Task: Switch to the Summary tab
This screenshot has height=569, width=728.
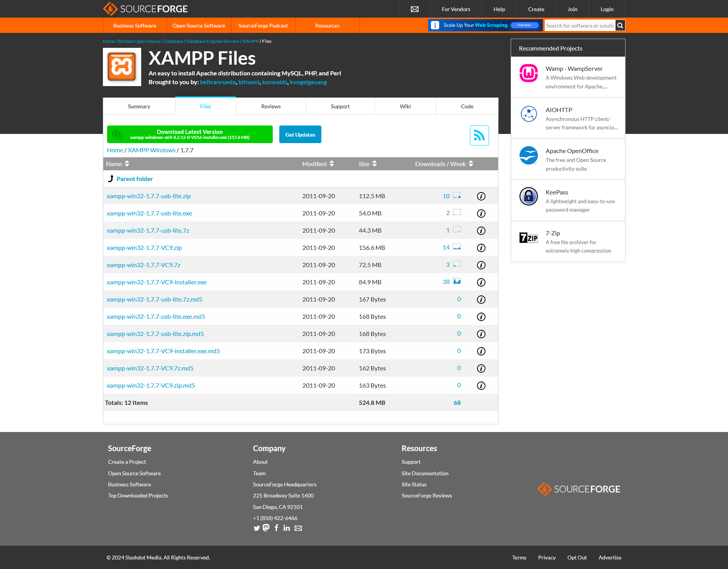Action: click(139, 106)
